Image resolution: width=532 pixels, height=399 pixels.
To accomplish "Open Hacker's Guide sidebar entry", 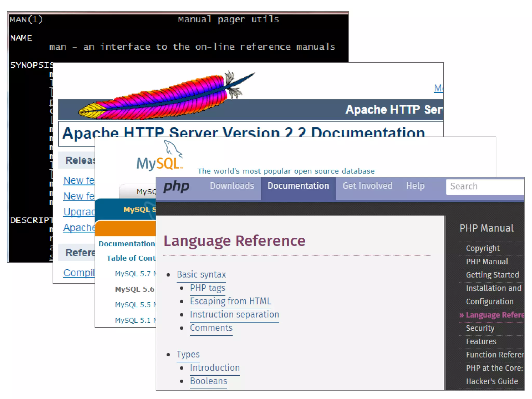I will coord(492,381).
